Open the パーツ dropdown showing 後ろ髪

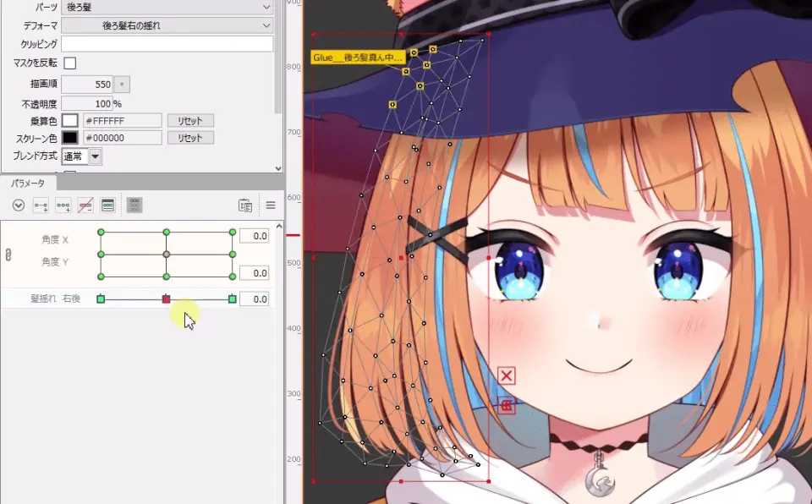pyautogui.click(x=167, y=8)
